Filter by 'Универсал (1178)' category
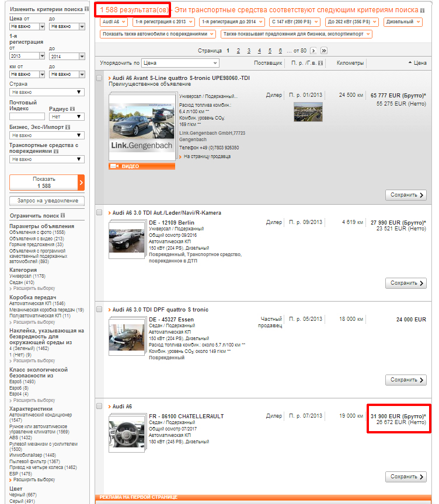The image size is (439, 504). point(27,276)
